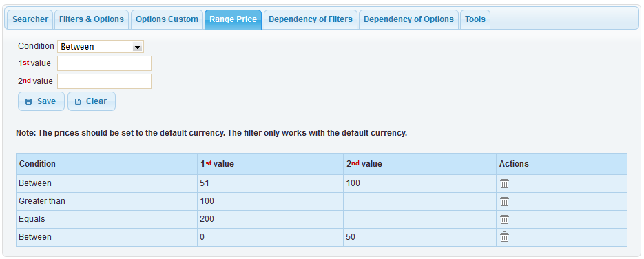
Task: Switch to Dependency of Options tab
Action: coord(408,19)
